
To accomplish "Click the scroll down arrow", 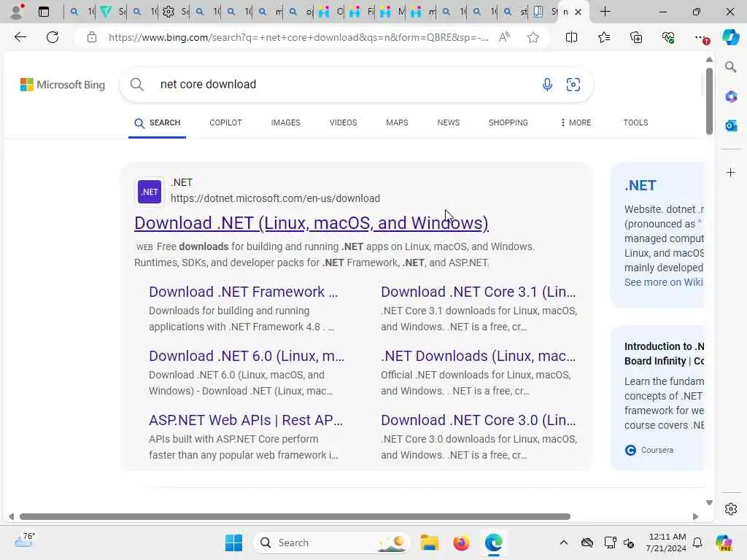I will pyautogui.click(x=709, y=502).
